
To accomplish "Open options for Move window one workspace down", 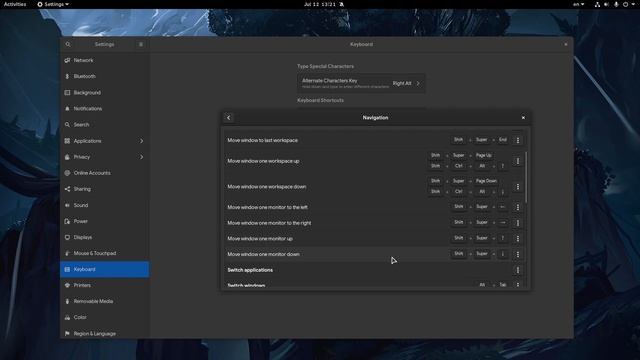I will (518, 187).
